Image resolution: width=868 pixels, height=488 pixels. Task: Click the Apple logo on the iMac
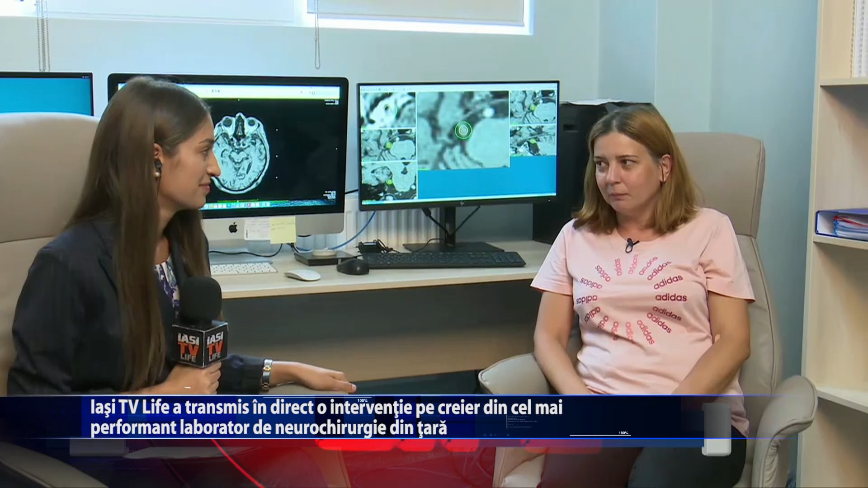pyautogui.click(x=233, y=228)
